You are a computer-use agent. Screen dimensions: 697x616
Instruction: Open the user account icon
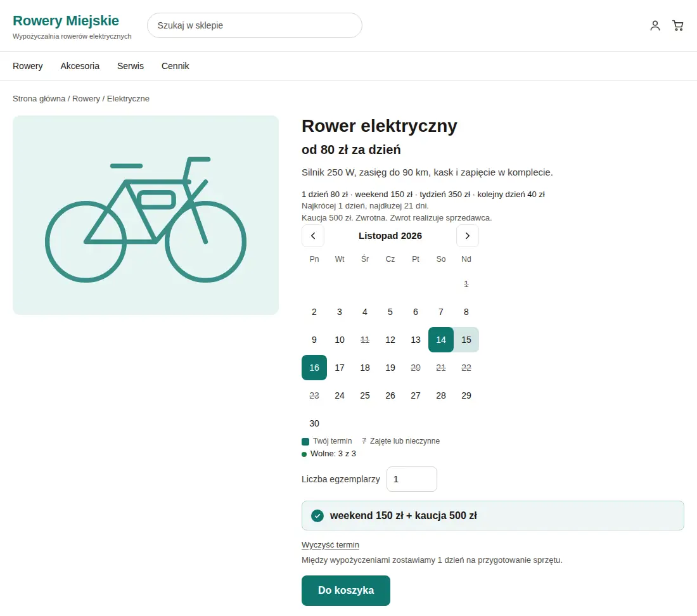[655, 25]
